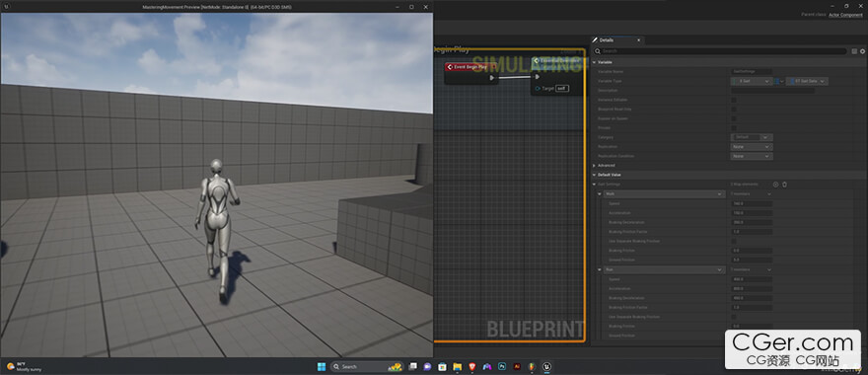Add a map element with plus icon
This screenshot has height=375, width=868.
[775, 184]
